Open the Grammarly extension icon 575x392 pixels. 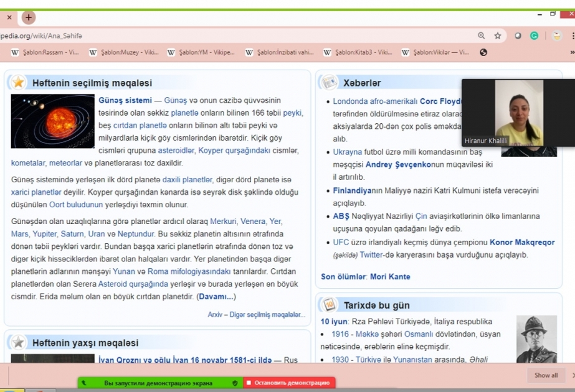(x=535, y=35)
